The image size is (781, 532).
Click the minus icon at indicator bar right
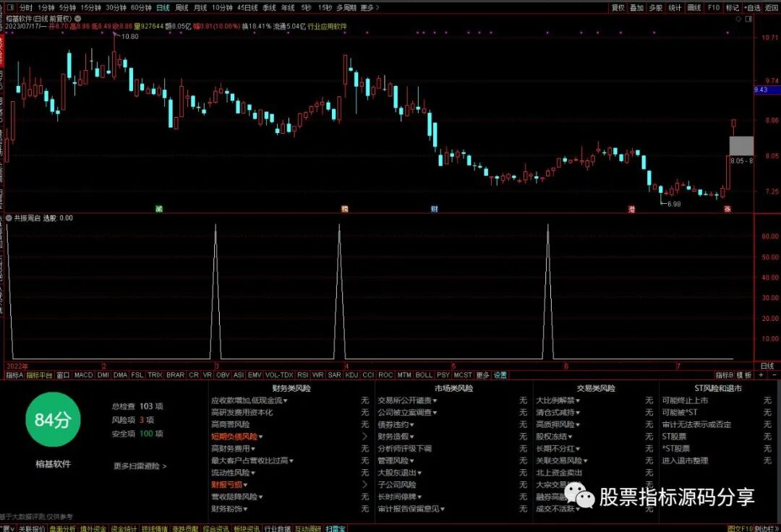coord(774,374)
